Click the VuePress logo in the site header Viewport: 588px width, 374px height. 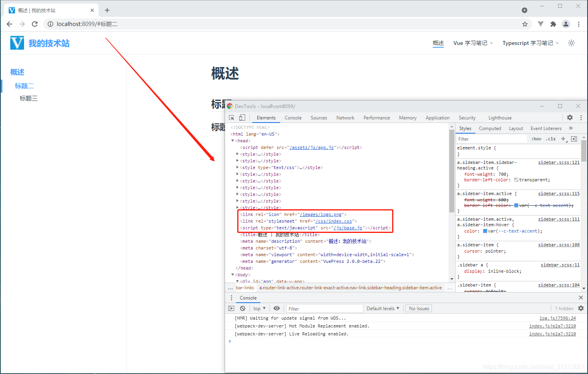pos(17,43)
